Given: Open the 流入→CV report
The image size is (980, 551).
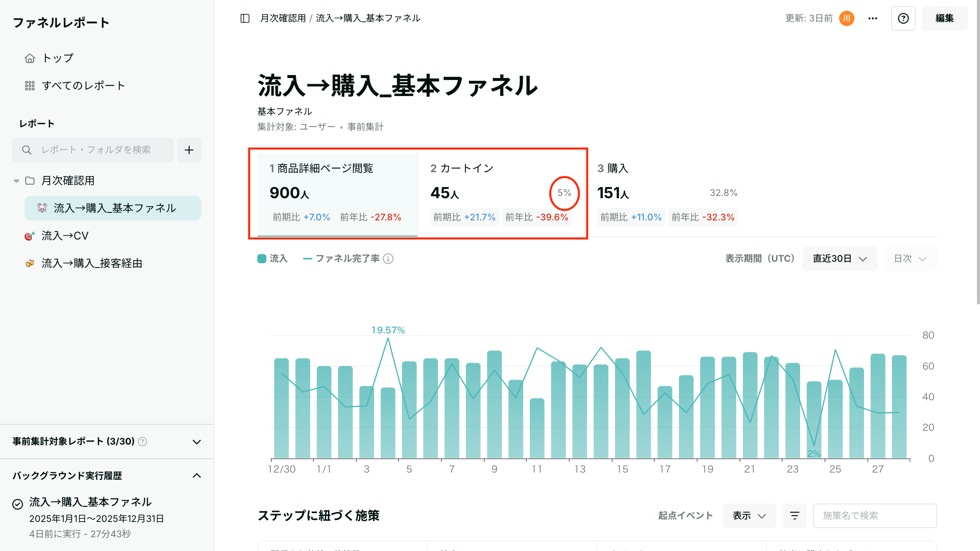Looking at the screenshot, I should (x=65, y=236).
